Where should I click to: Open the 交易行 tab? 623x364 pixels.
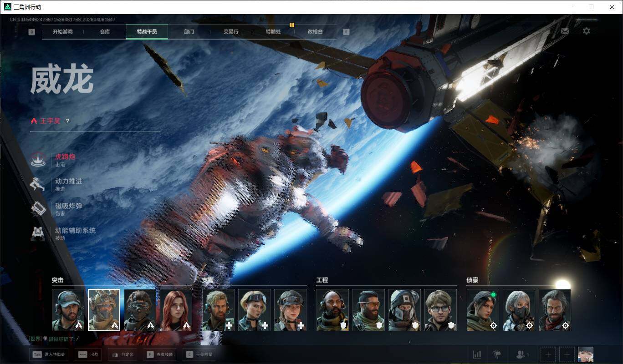point(231,32)
